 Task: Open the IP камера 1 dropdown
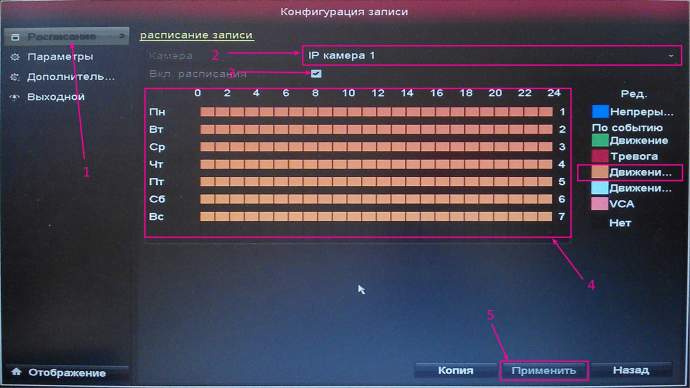click(x=492, y=56)
